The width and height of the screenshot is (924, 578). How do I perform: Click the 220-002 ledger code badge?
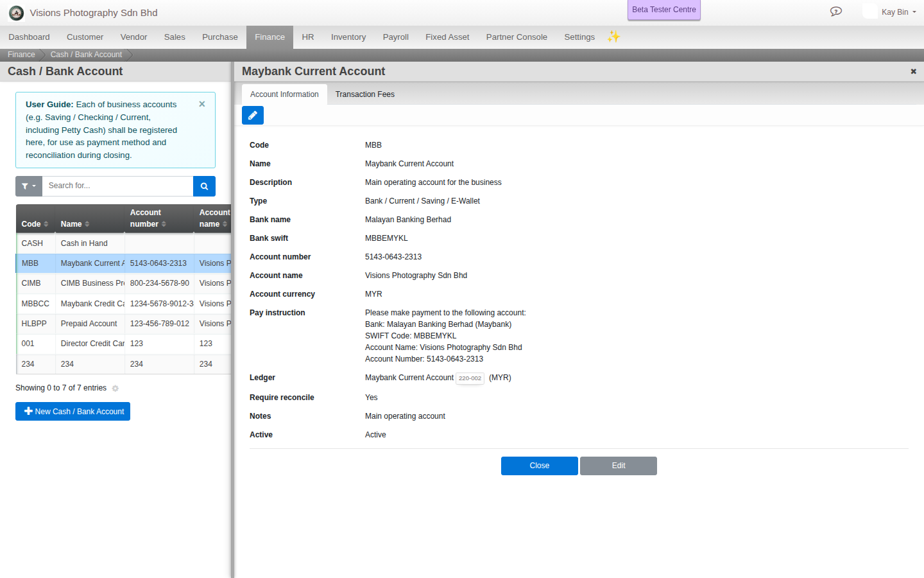pos(470,378)
